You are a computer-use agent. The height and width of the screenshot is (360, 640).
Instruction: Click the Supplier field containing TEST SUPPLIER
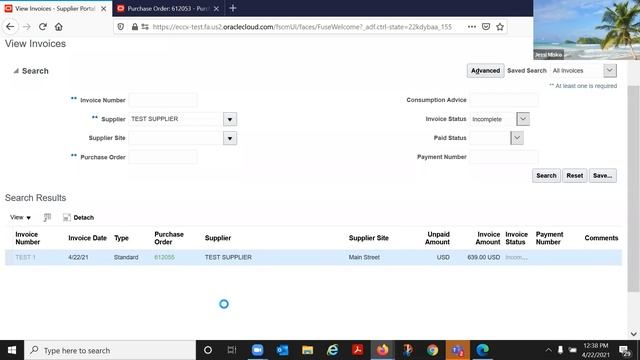pyautogui.click(x=176, y=119)
